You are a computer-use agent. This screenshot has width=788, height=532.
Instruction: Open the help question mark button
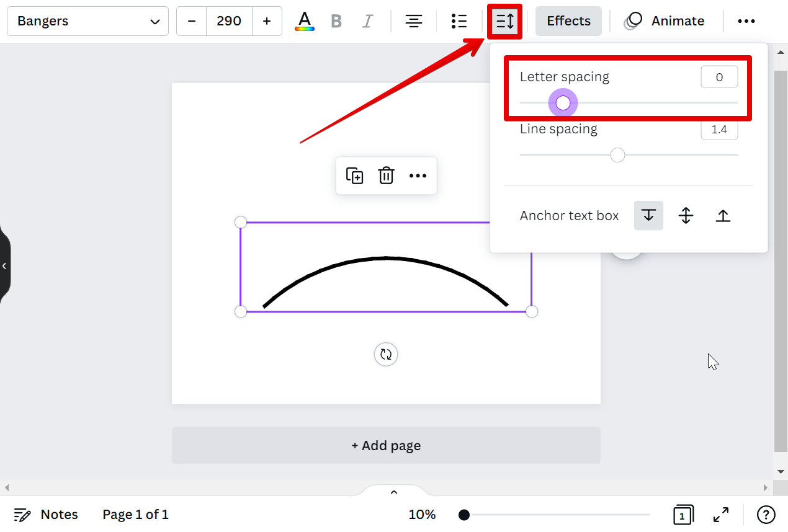pos(766,515)
